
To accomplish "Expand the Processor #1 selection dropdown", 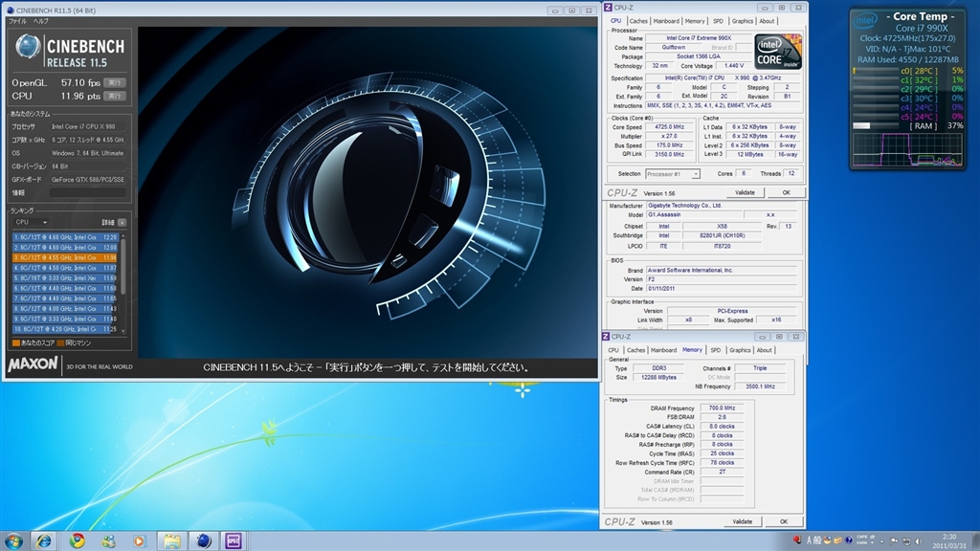I will coord(674,174).
